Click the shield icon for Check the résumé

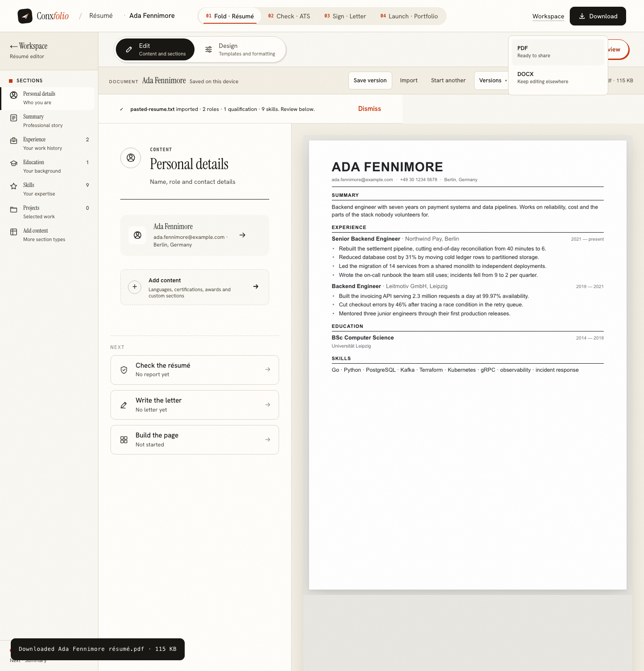pyautogui.click(x=124, y=370)
